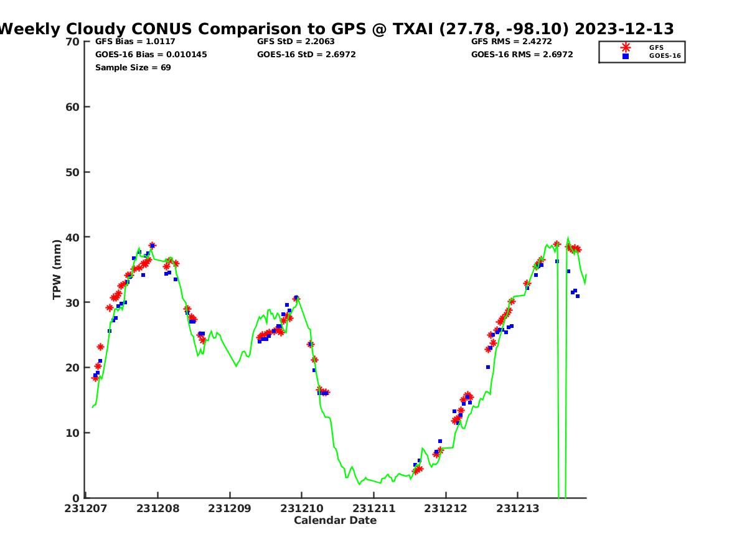The width and height of the screenshot is (747, 560).
Task: Click the GFS Bias = 1.0117 statistic
Action: 135,42
